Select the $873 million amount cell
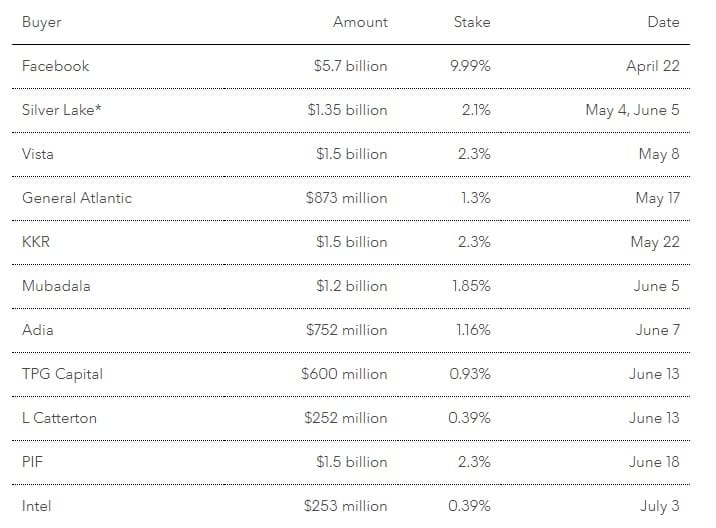 [x=346, y=198]
